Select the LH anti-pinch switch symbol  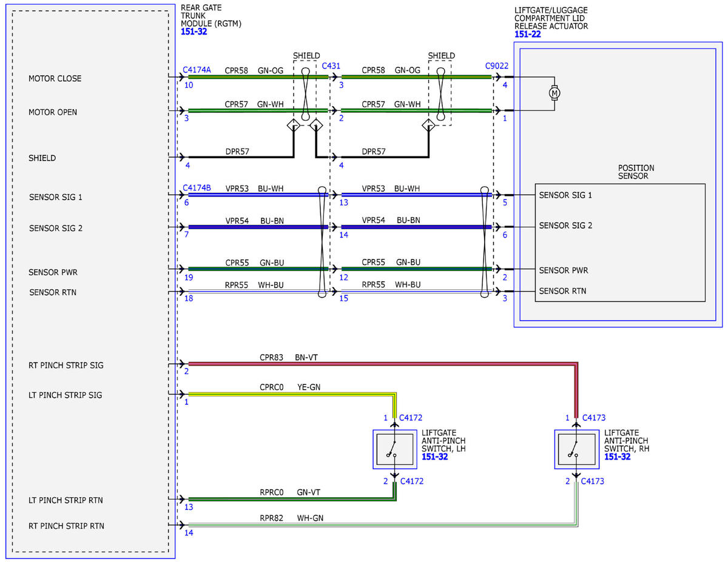394,449
